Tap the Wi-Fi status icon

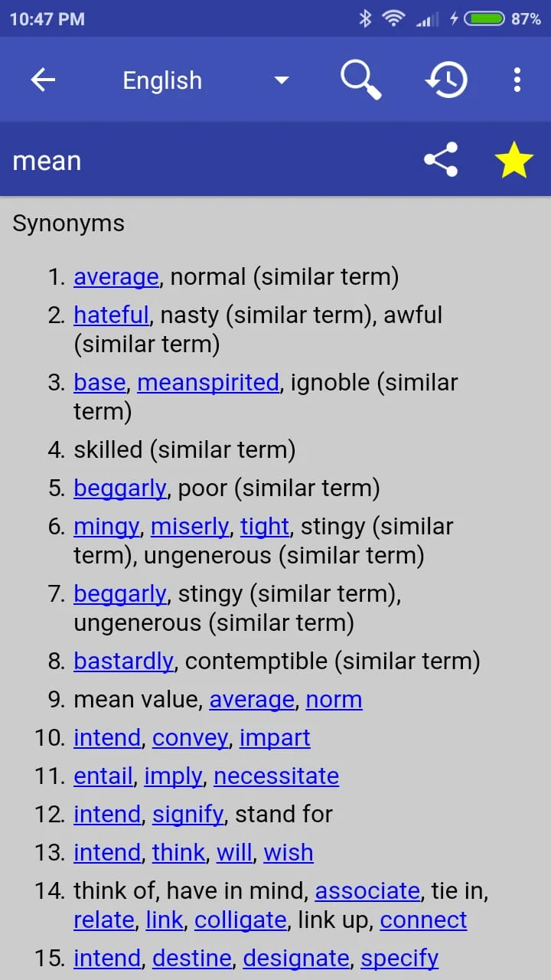(x=393, y=19)
